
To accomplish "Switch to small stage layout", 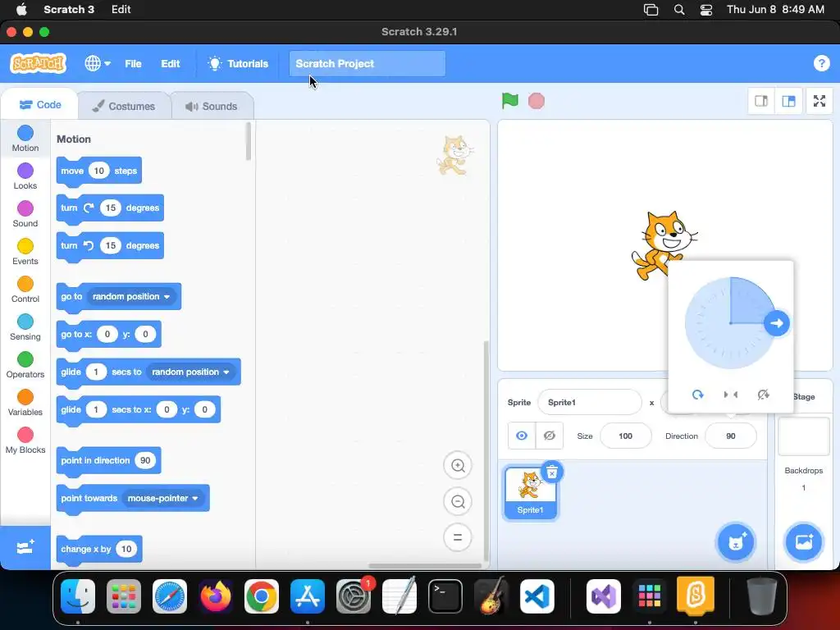I will tap(761, 101).
